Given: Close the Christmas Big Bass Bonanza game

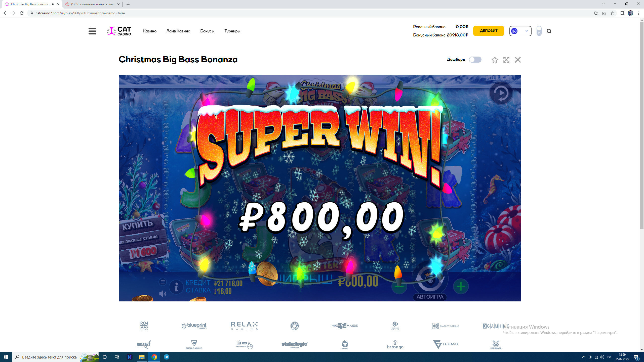Looking at the screenshot, I should tap(518, 60).
